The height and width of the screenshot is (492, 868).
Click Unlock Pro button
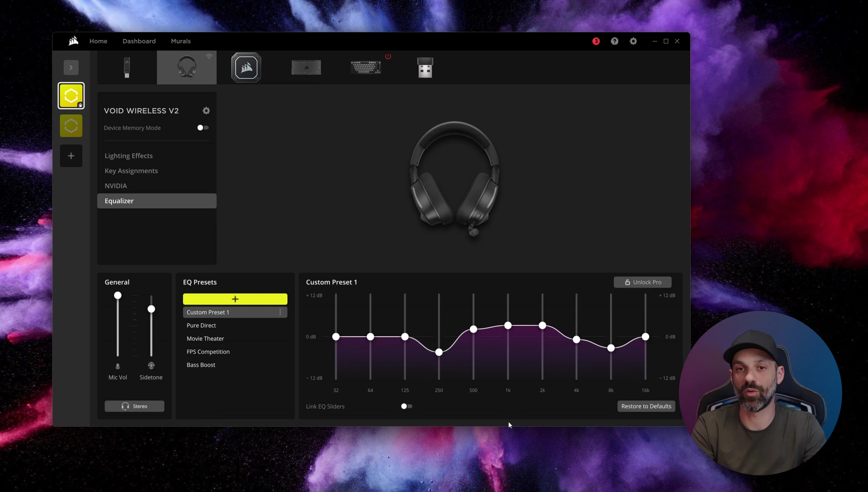coord(643,282)
